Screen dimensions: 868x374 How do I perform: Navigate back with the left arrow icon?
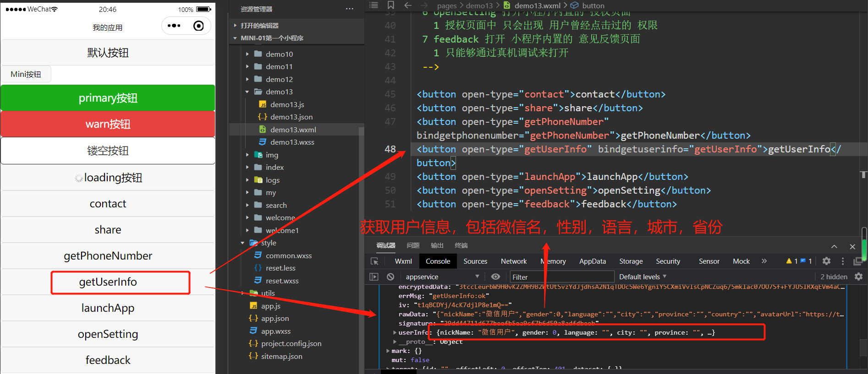[x=408, y=5]
